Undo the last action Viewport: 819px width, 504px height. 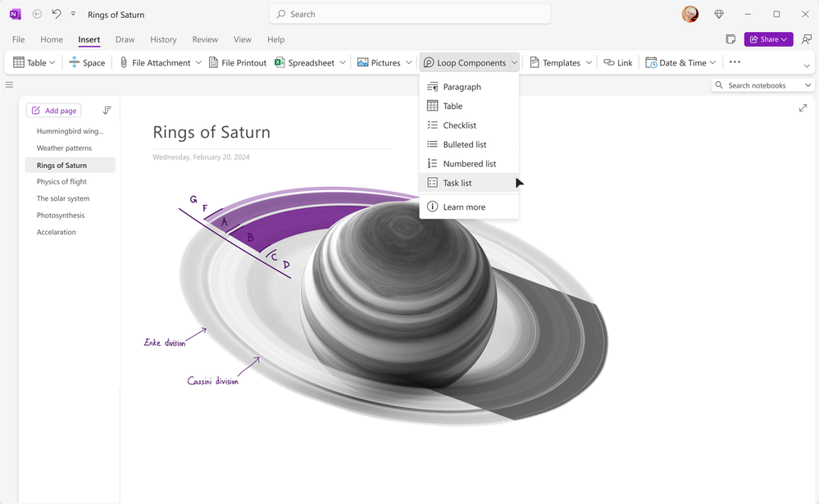tap(57, 14)
